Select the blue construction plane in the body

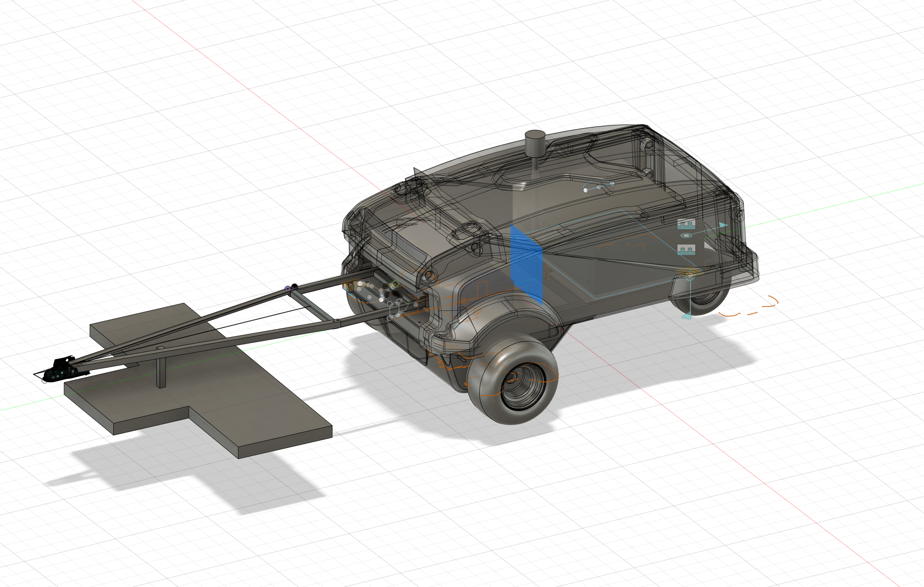point(526,264)
